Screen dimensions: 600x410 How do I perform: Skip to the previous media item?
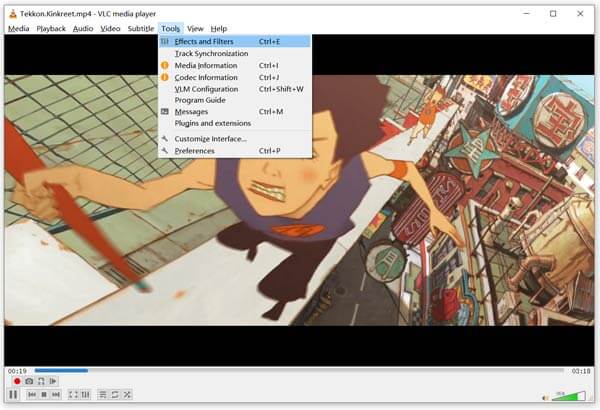tap(32, 394)
